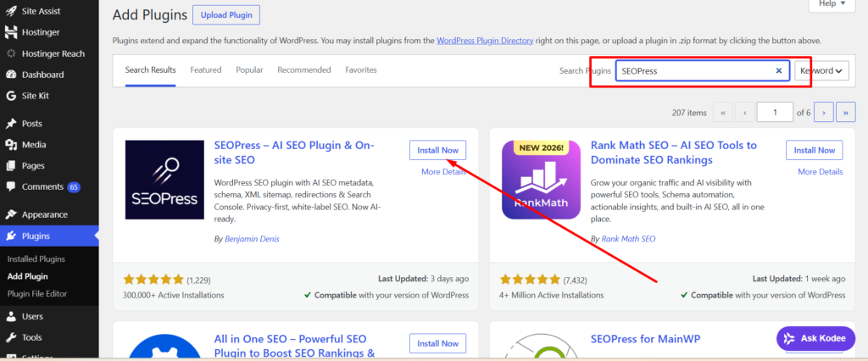Open All in One SEO title link
This screenshot has height=361, width=868.
(294, 346)
